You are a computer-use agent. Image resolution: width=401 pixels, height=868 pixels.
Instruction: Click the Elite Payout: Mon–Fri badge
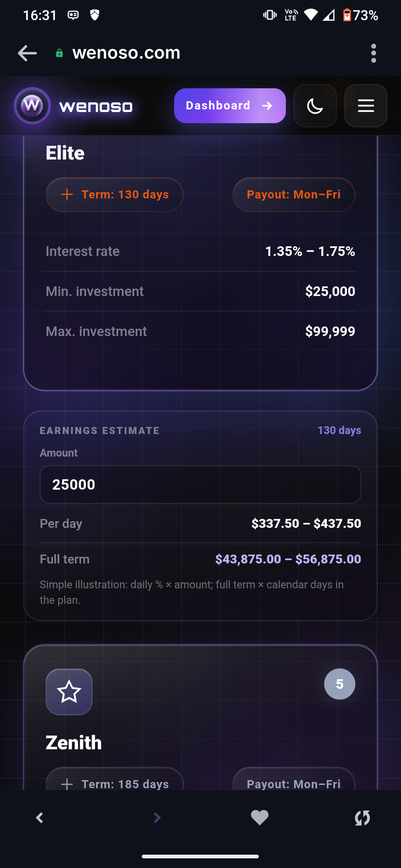294,194
